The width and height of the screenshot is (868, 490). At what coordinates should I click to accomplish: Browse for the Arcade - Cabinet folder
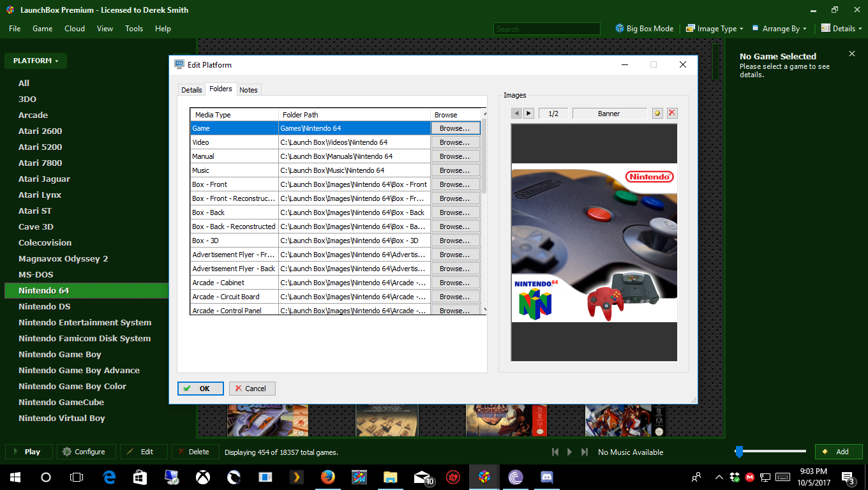pos(456,283)
